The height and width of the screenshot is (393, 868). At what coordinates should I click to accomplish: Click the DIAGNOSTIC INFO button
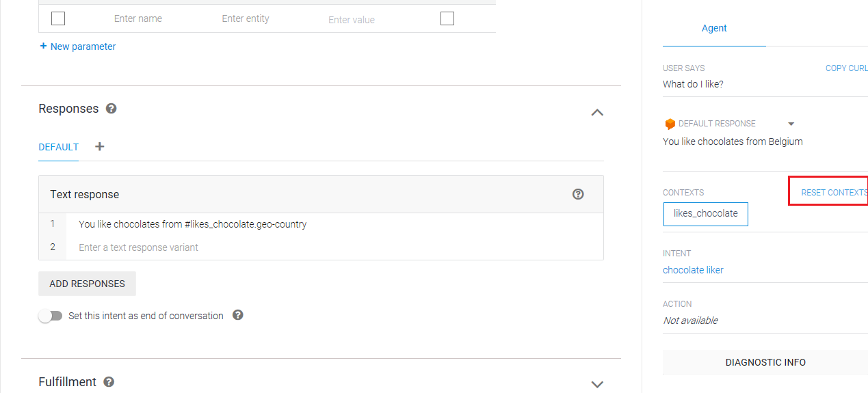(x=765, y=362)
